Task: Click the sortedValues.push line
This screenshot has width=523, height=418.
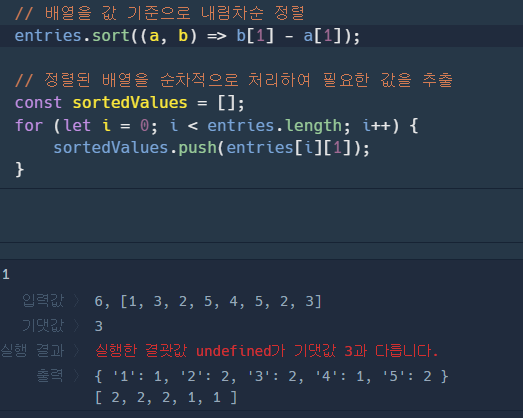Action: (x=211, y=148)
